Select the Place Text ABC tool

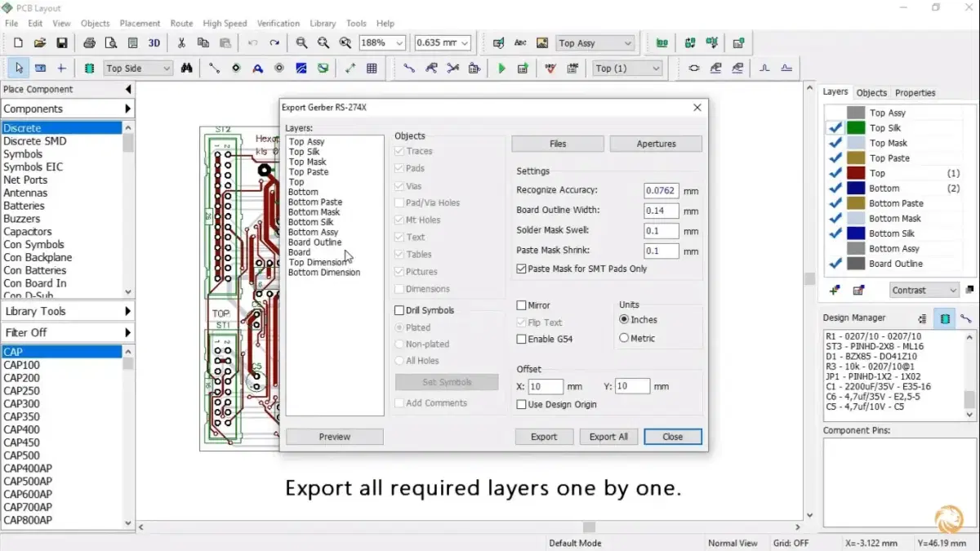(x=520, y=43)
